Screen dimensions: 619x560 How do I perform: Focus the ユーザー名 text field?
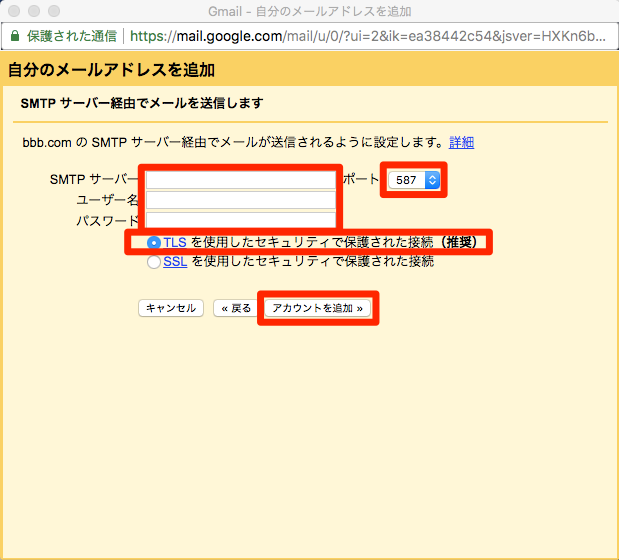click(x=241, y=200)
